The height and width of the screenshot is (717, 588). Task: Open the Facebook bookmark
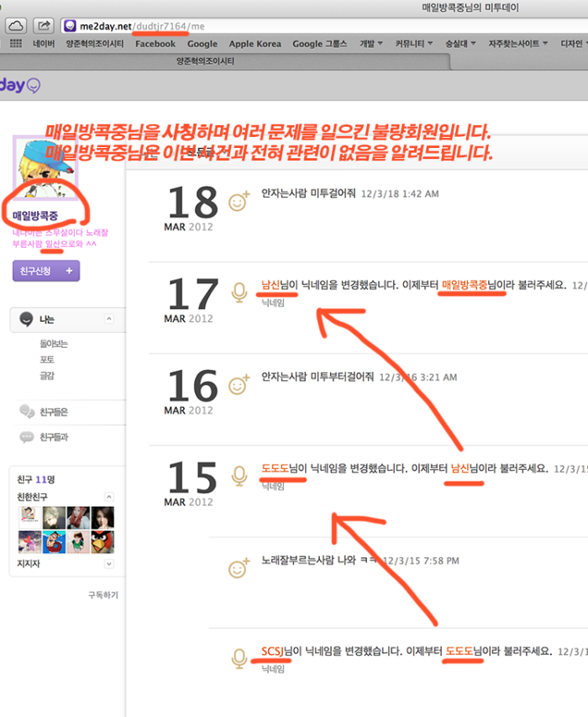pyautogui.click(x=155, y=44)
